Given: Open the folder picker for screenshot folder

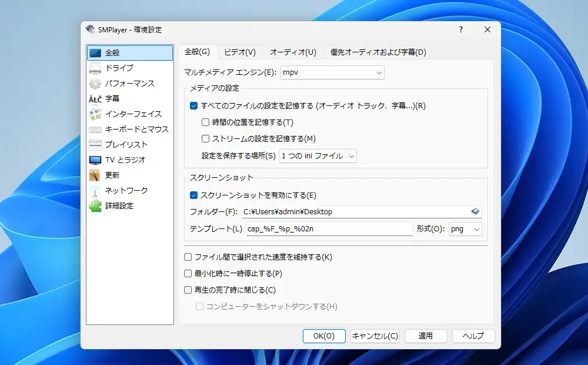Looking at the screenshot, I should click(x=475, y=211).
